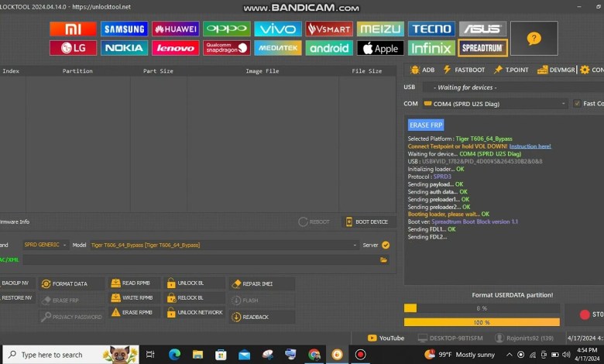Open the Tecno brand tile
Image resolution: width=604 pixels, height=364 pixels.
431,29
